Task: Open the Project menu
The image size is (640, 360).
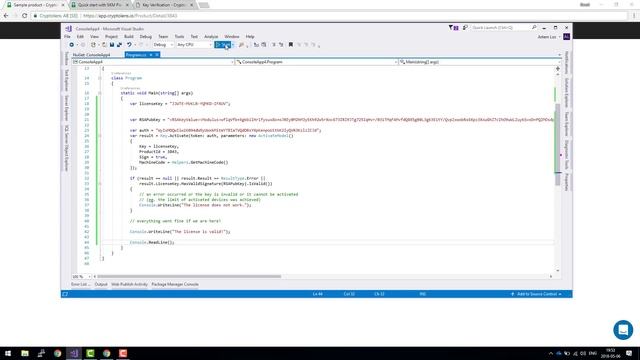Action: click(x=111, y=37)
